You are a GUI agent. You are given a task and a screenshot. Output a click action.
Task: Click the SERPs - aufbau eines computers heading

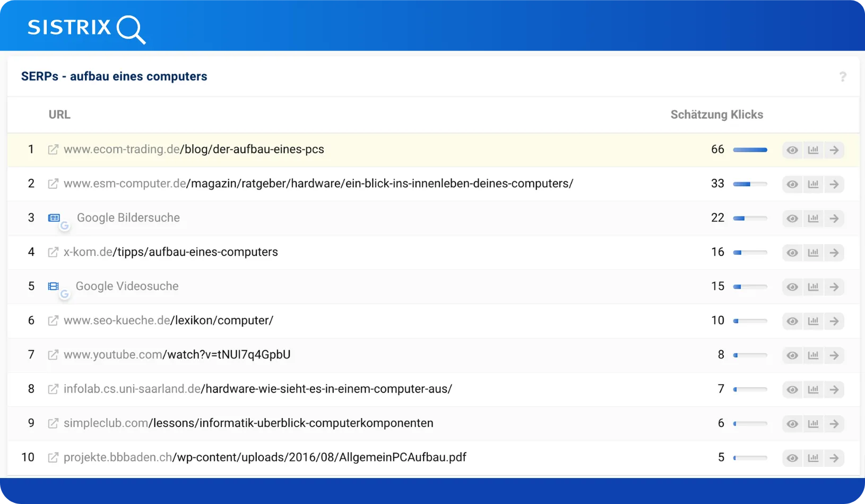114,76
